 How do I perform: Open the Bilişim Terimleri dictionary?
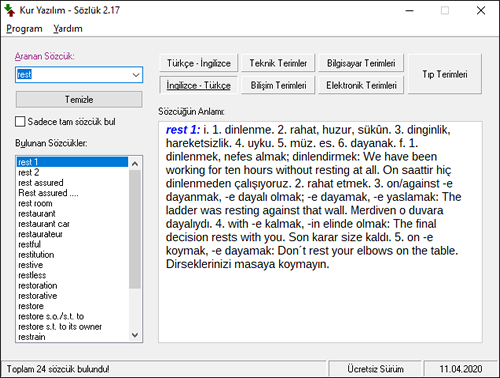pos(278,85)
